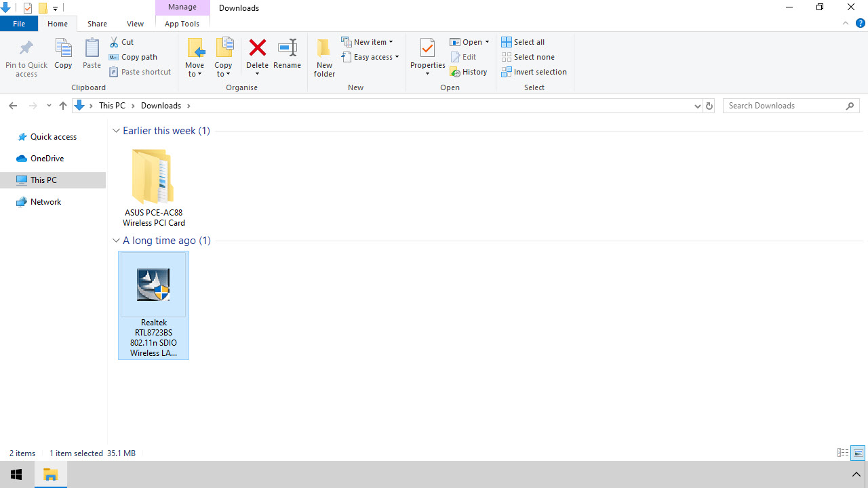Select Network in navigation pane
868x488 pixels.
pyautogui.click(x=39, y=202)
